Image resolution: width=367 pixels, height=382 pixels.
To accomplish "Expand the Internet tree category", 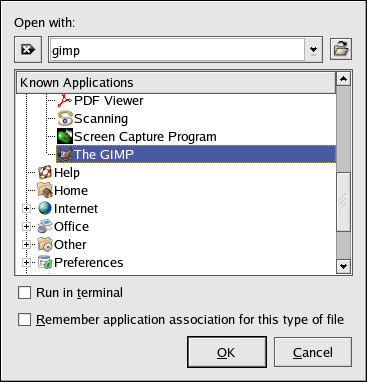I will [26, 209].
